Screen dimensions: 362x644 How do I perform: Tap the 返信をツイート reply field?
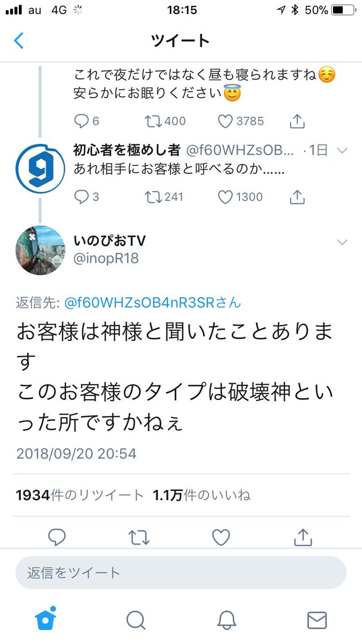(181, 573)
